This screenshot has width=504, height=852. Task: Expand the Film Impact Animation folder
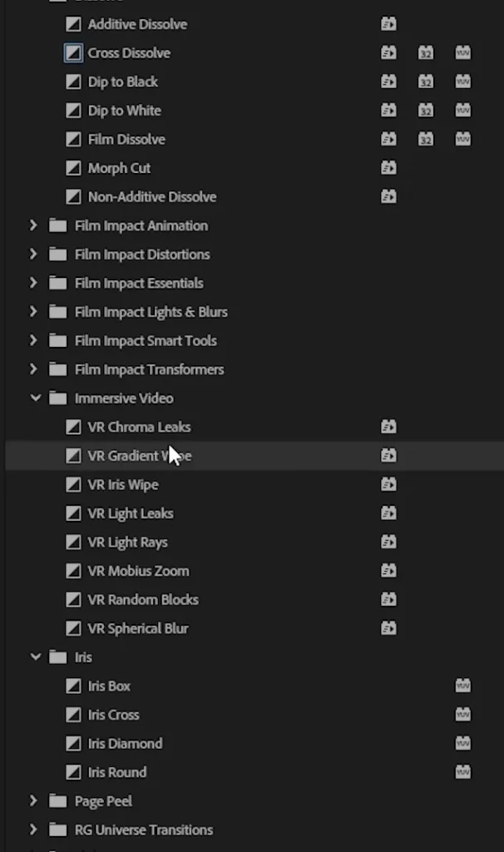(x=33, y=225)
